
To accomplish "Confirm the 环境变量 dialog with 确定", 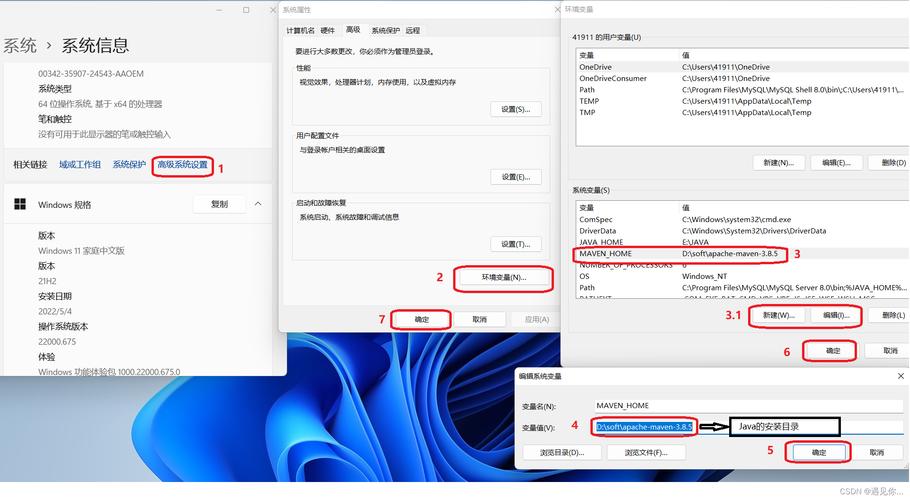I will coord(833,351).
